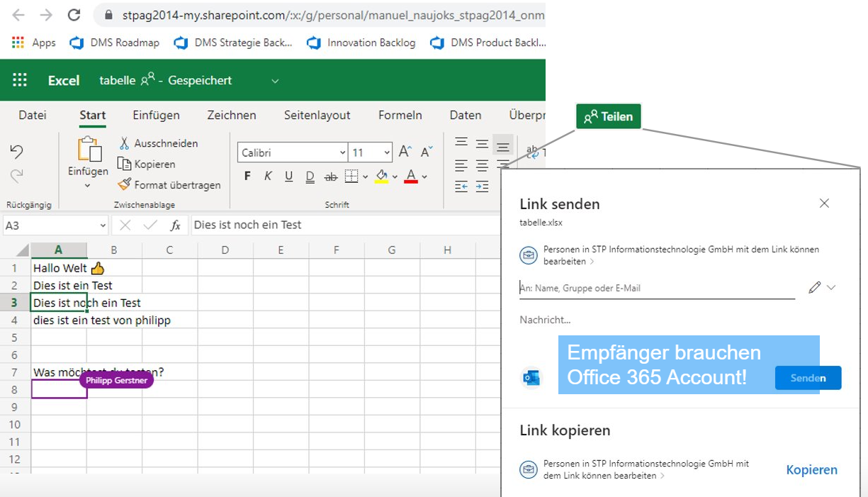
Task: Decrease indent icon
Action: coord(461,186)
